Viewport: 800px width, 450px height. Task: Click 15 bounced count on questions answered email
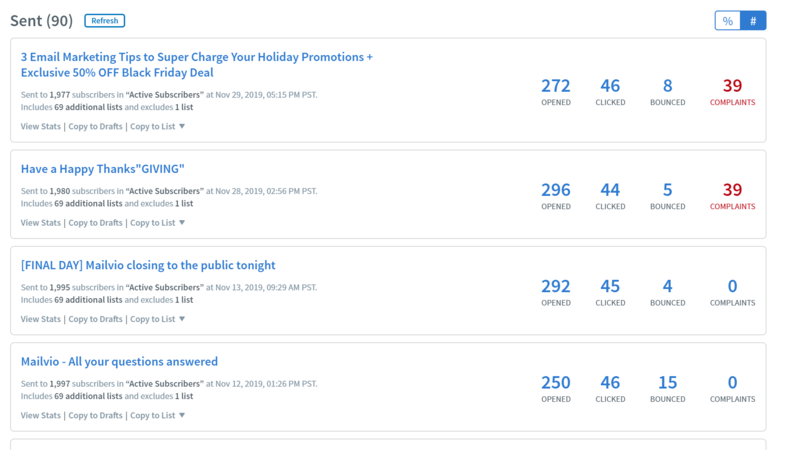[667, 382]
